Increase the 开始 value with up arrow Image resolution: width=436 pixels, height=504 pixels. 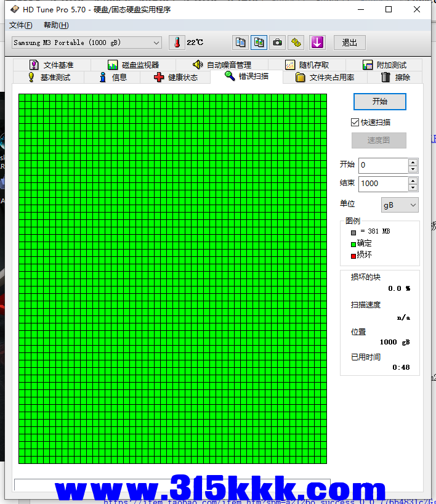coord(413,161)
